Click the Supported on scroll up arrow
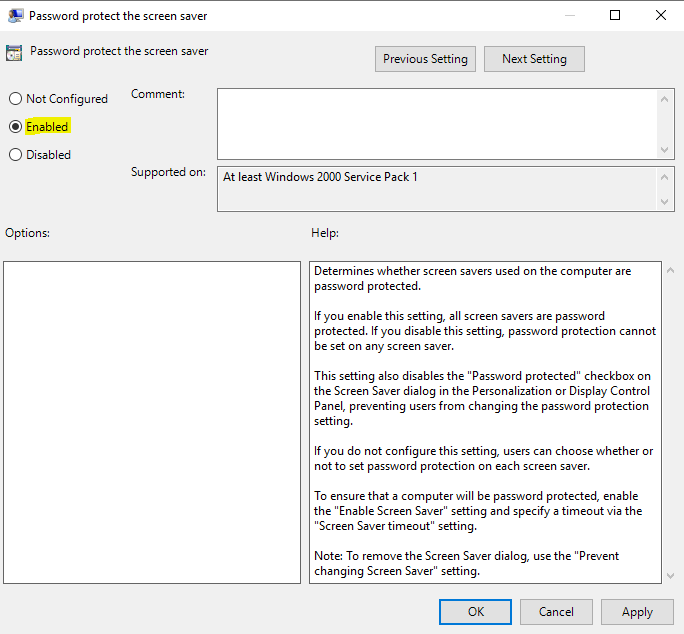This screenshot has width=684, height=634. (666, 176)
